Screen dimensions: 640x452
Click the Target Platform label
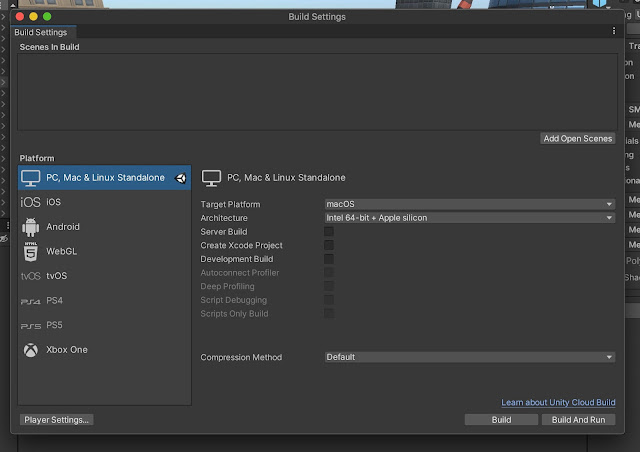point(230,204)
